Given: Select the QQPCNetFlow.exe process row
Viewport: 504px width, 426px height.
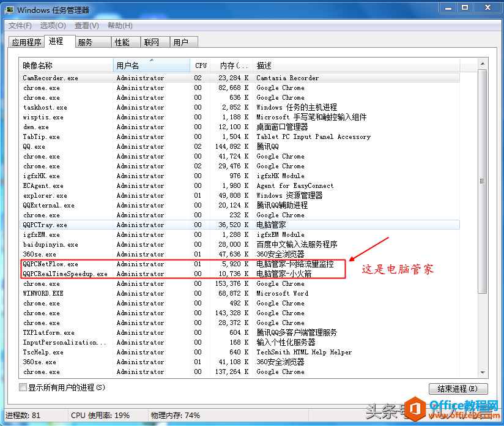Looking at the screenshot, I should (x=240, y=264).
